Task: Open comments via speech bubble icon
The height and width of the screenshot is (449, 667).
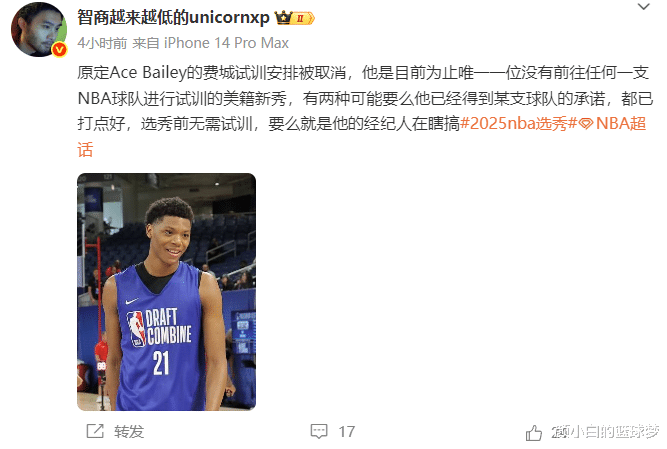Action: pos(319,432)
